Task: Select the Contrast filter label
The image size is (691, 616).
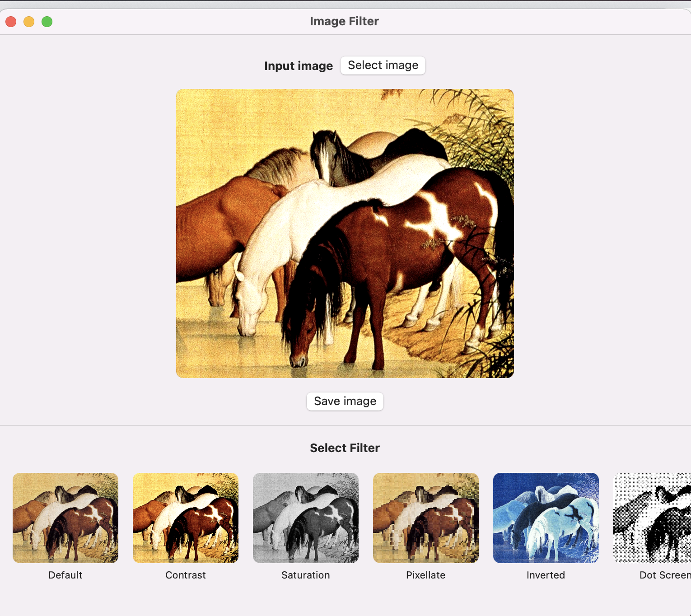Action: tap(186, 575)
